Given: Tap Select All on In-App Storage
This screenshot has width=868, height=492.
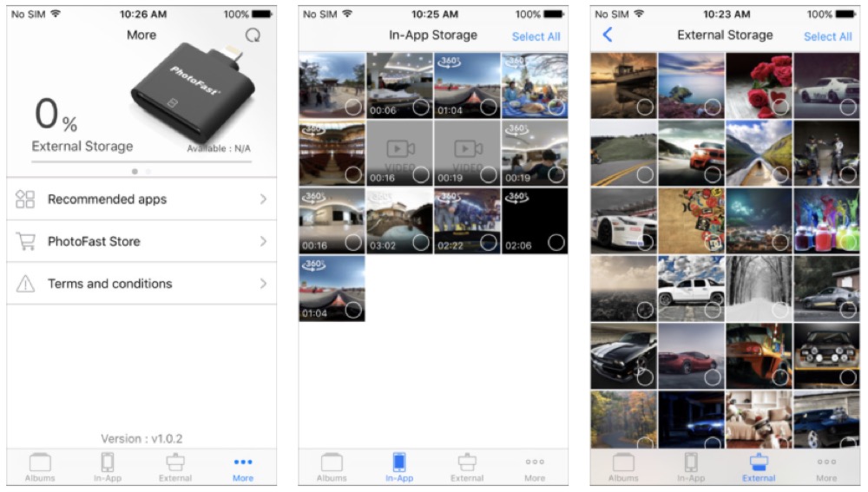Looking at the screenshot, I should point(536,36).
